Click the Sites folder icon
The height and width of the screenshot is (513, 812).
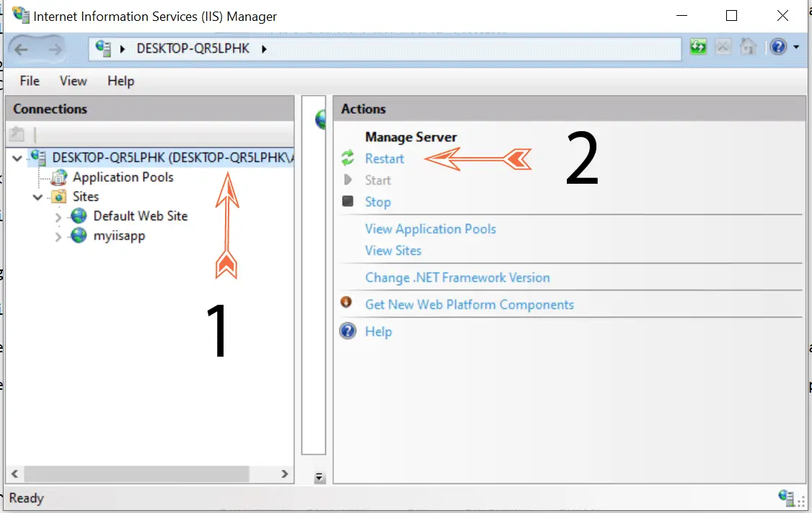58,197
